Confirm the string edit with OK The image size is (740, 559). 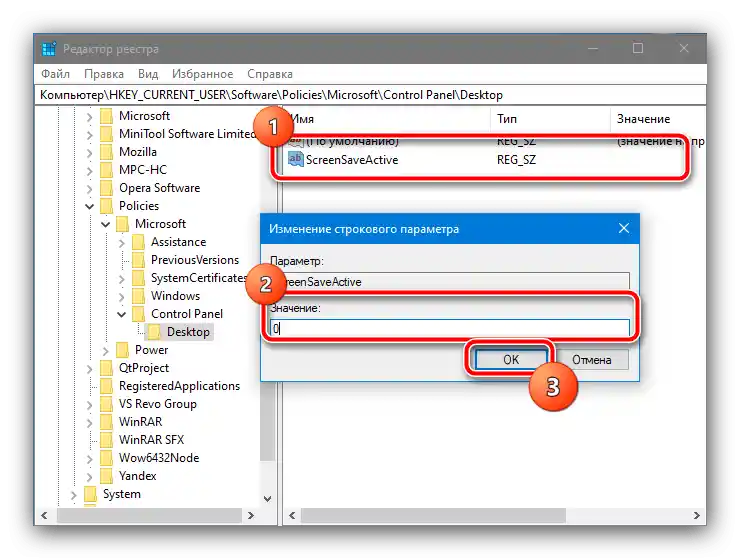pyautogui.click(x=511, y=360)
